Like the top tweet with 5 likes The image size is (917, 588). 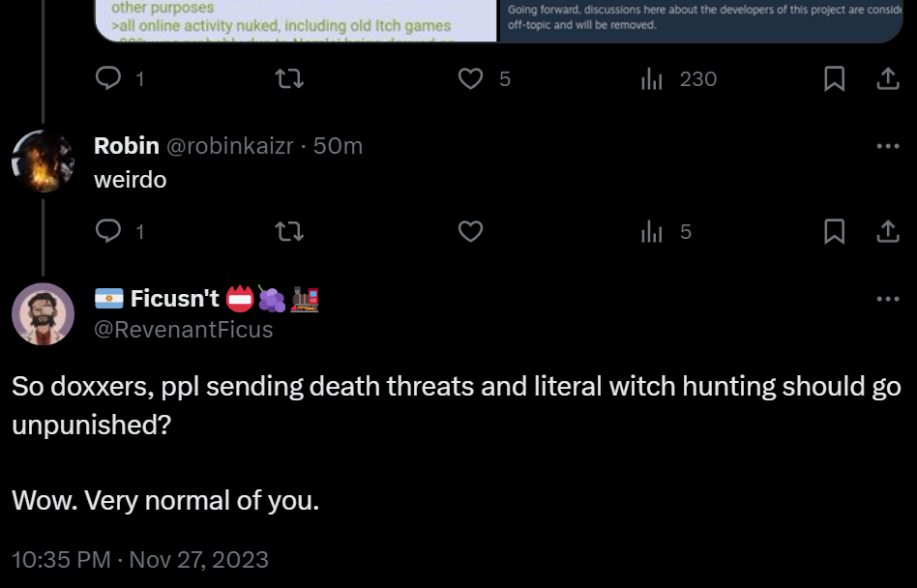pyautogui.click(x=470, y=79)
